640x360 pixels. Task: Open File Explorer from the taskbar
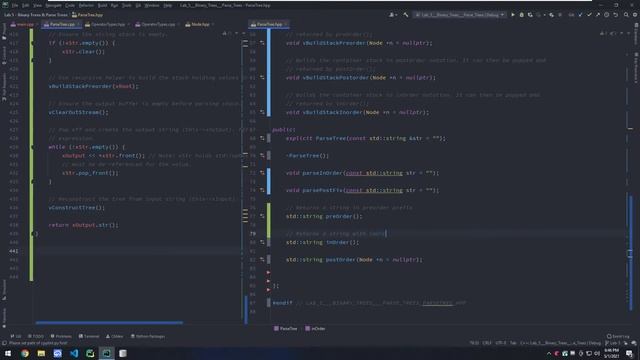tap(41, 353)
